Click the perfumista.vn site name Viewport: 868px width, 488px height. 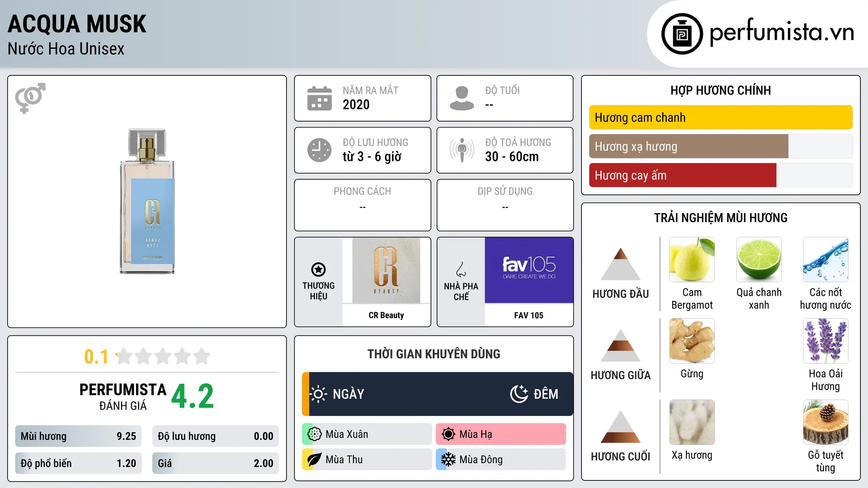(782, 32)
